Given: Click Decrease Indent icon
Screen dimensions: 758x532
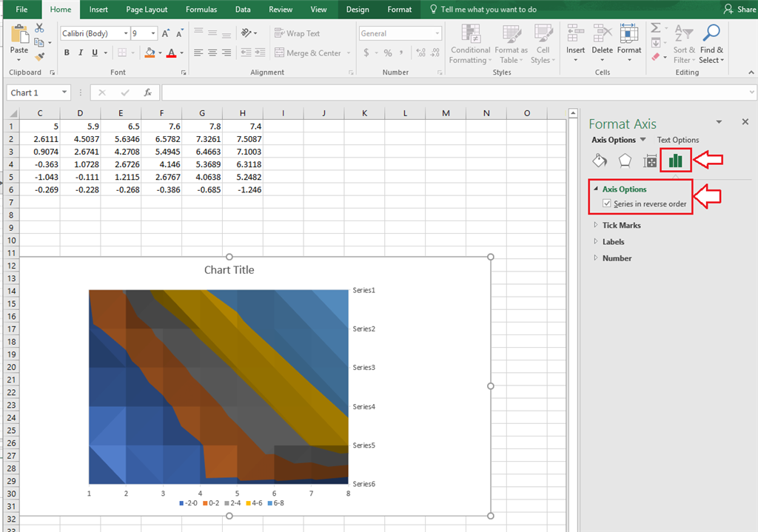Looking at the screenshot, I should (x=246, y=53).
